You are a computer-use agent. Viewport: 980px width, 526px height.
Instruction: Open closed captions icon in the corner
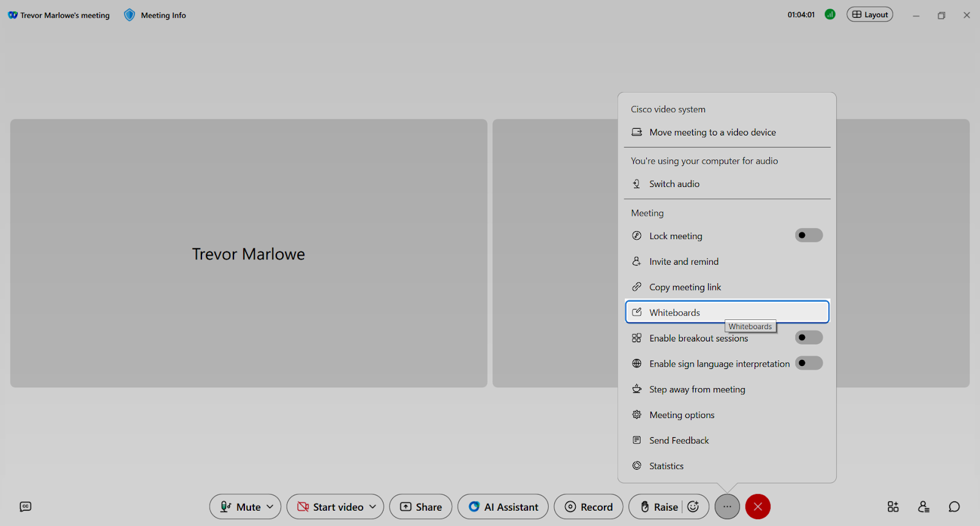[x=26, y=506]
